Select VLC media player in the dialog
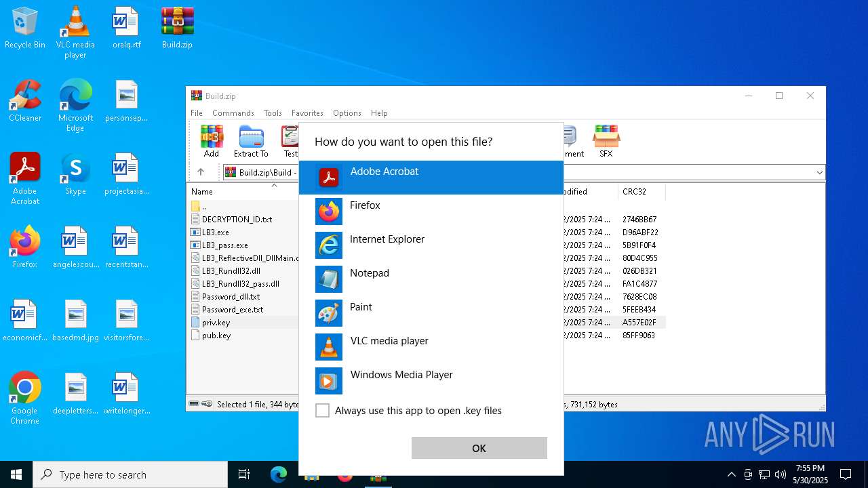868x488 pixels. pyautogui.click(x=431, y=347)
